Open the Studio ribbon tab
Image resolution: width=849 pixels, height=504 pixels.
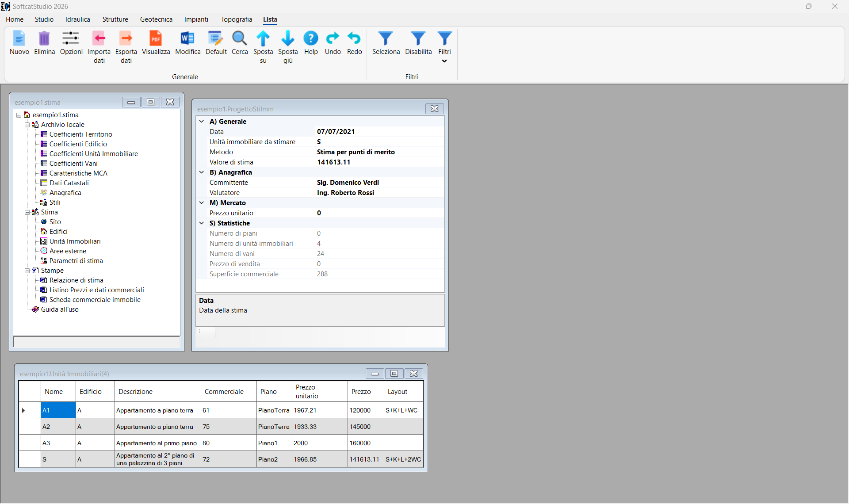pyautogui.click(x=44, y=19)
